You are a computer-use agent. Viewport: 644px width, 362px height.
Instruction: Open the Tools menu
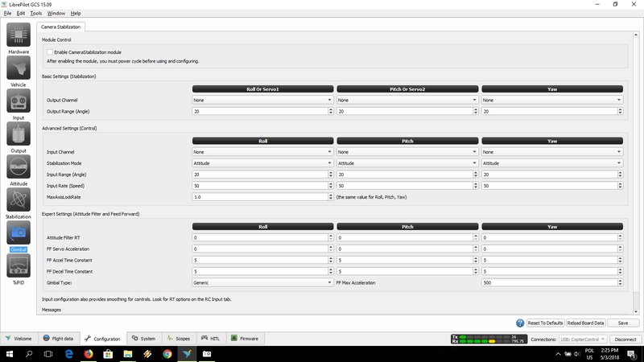35,14
